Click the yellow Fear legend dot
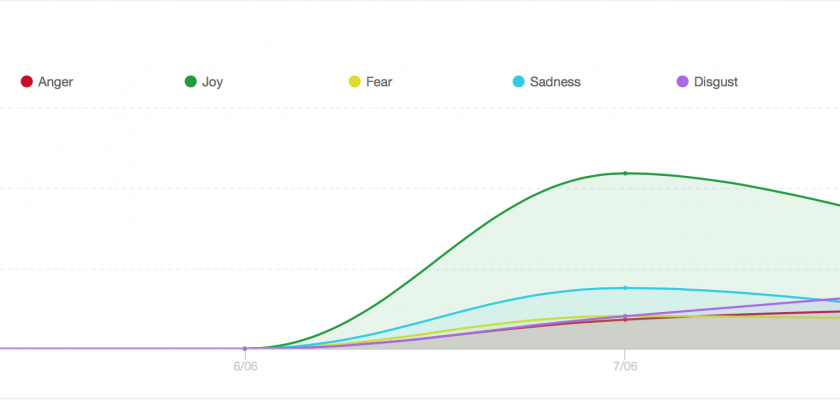The height and width of the screenshot is (400, 840). 354,82
